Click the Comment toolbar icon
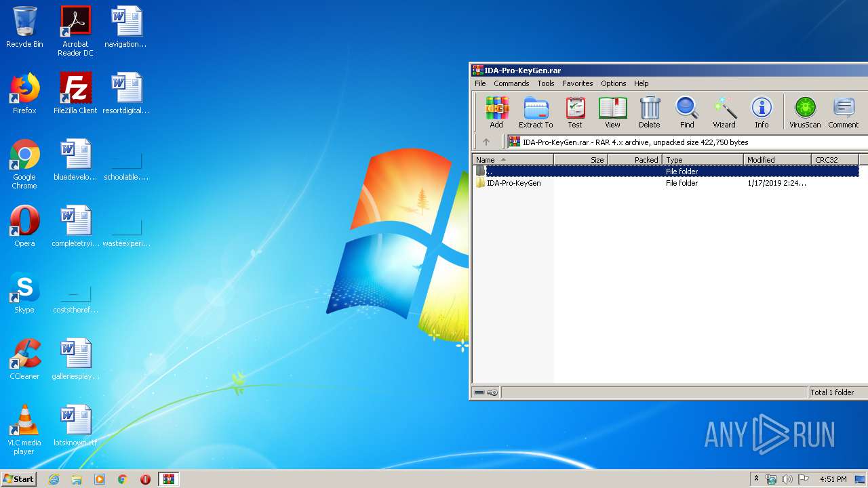This screenshot has height=488, width=868. [843, 113]
